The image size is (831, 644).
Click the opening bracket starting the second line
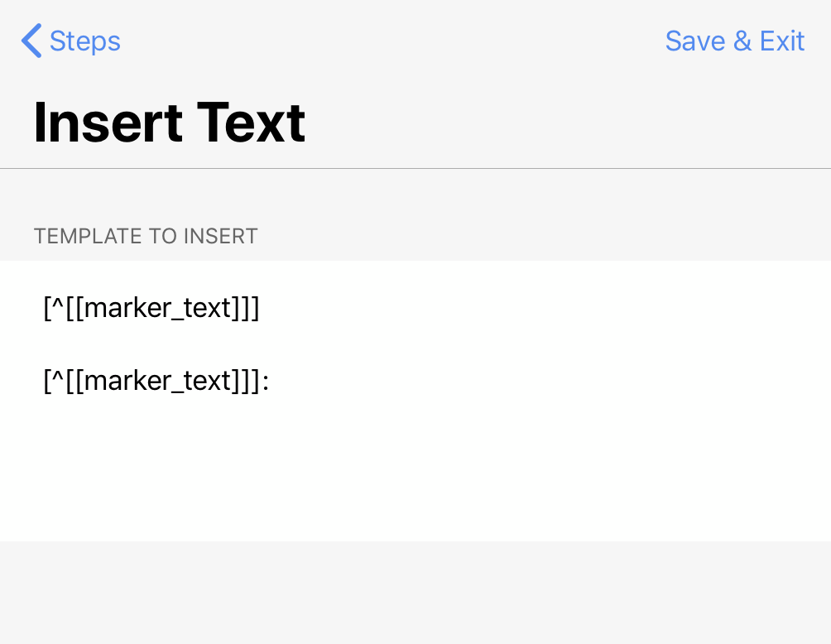(47, 381)
